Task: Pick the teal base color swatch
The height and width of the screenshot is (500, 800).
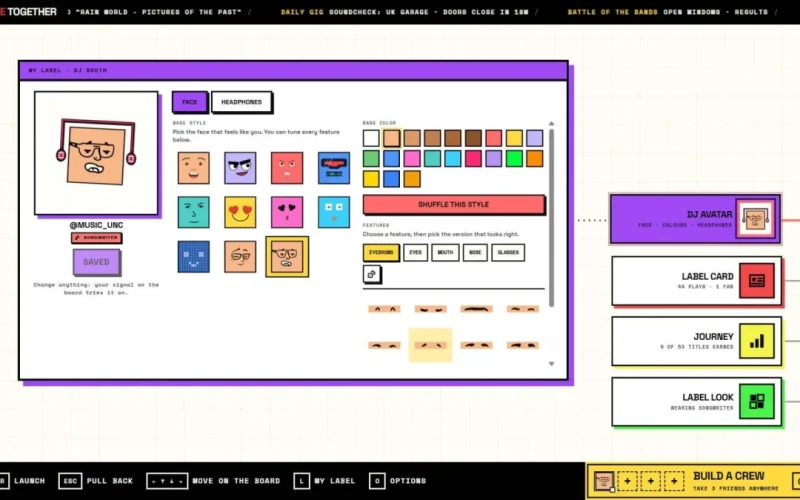Action: point(432,159)
